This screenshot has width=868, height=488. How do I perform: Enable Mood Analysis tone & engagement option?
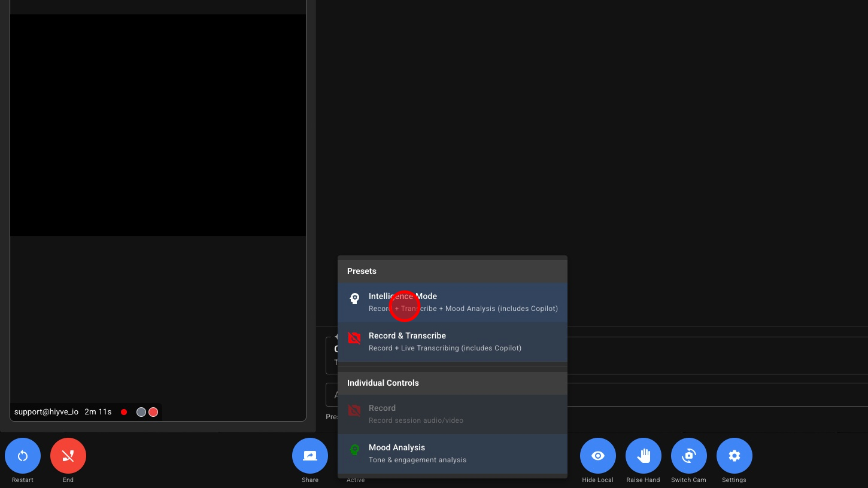click(x=452, y=453)
